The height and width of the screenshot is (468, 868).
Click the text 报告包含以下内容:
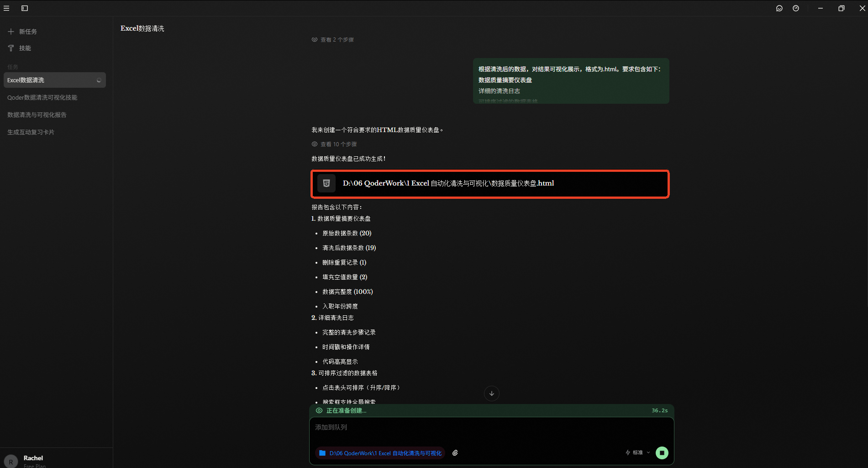click(337, 207)
